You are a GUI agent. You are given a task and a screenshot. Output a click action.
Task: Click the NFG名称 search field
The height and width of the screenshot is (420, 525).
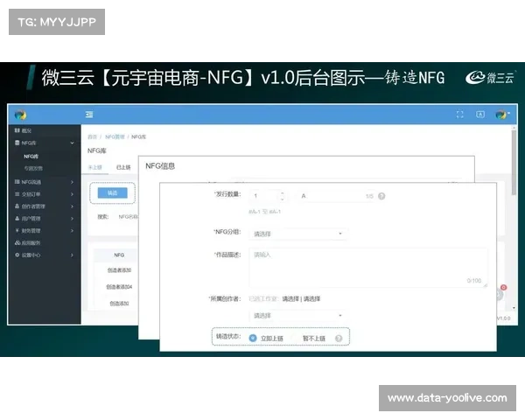129,217
